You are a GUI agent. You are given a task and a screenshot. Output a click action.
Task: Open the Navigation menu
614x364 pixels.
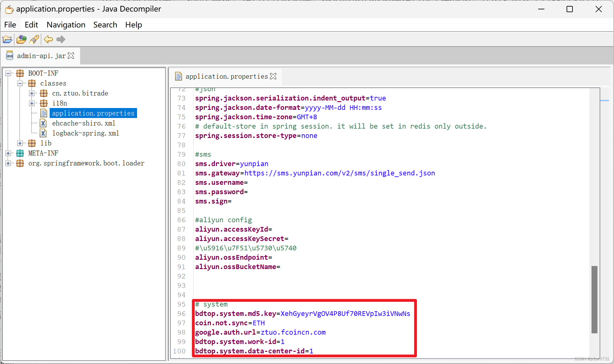[66, 25]
